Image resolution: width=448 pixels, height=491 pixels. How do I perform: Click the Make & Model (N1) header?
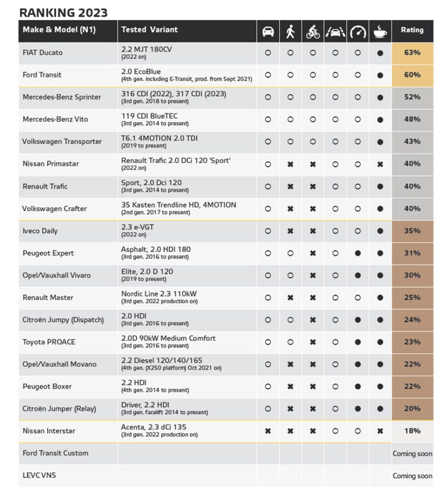(59, 30)
